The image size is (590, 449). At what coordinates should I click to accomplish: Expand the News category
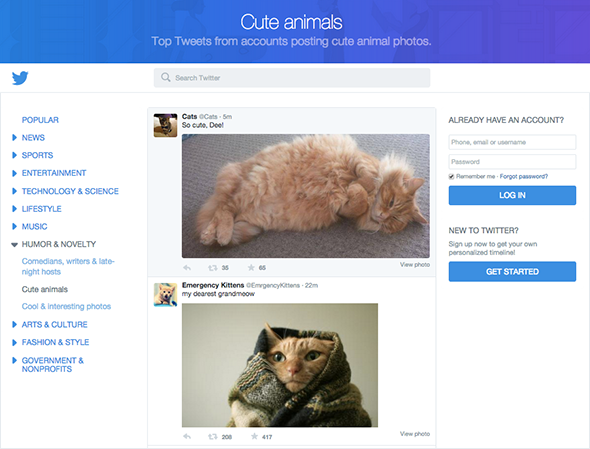(x=14, y=138)
